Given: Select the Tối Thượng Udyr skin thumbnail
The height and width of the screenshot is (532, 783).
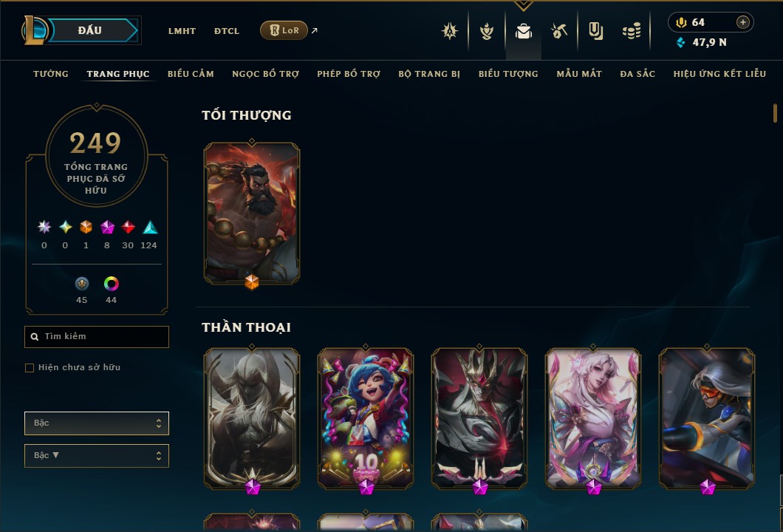Looking at the screenshot, I should [x=252, y=214].
